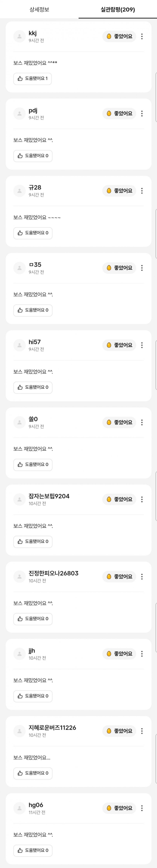
Task: Click 쏠0's profile avatar icon
Action: 20,422
